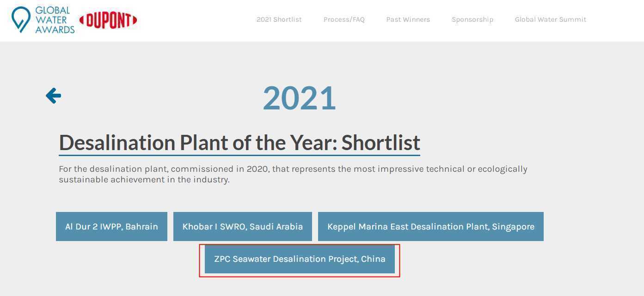Click the shortlist category description paragraph

coord(293,174)
